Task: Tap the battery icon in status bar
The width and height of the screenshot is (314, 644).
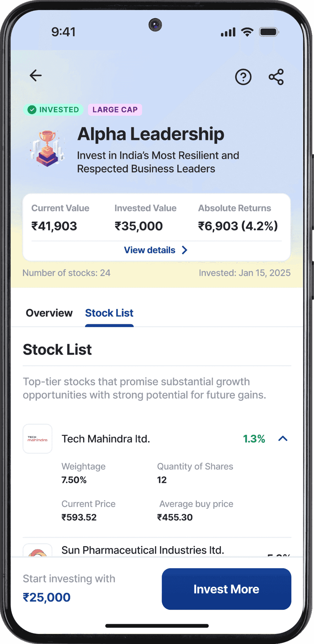Action: pyautogui.click(x=269, y=32)
